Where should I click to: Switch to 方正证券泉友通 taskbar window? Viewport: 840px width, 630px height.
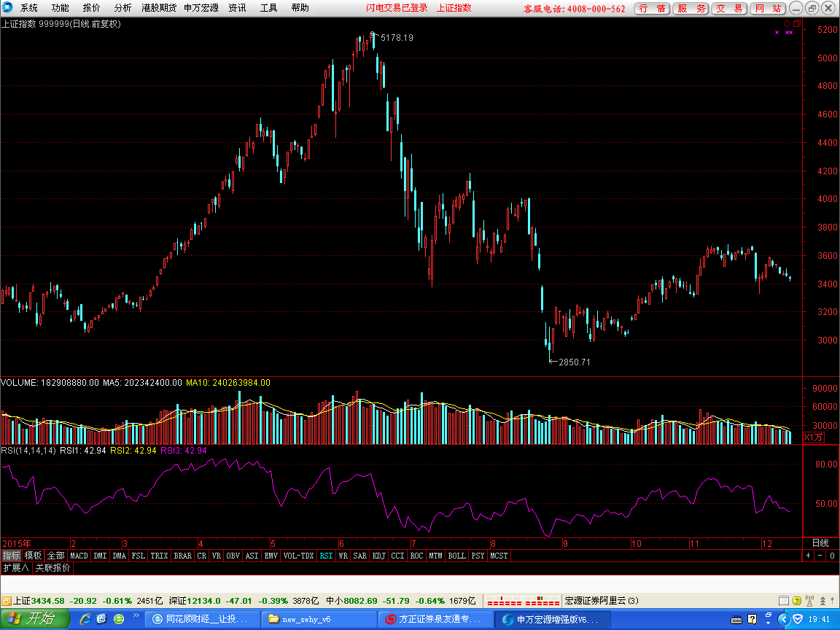[x=435, y=619]
